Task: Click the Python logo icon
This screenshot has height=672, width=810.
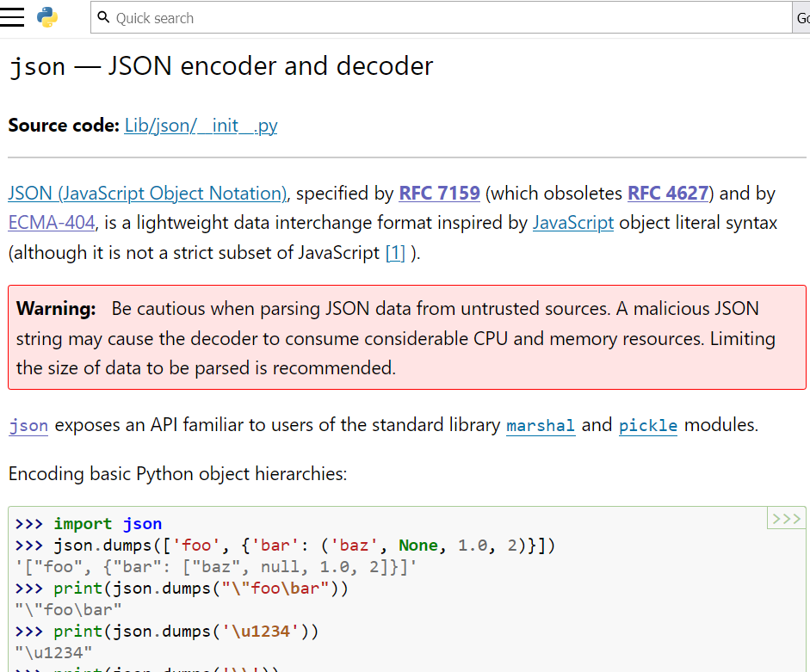Action: point(47,17)
